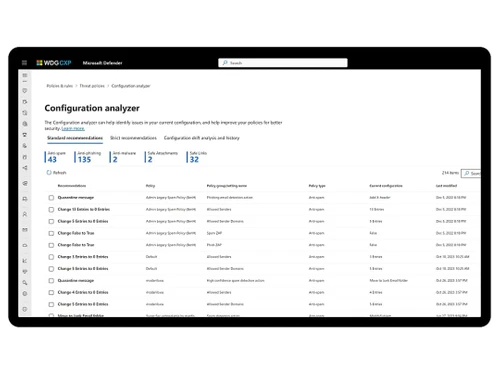Open Email & collaboration envelope icon

[25, 230]
